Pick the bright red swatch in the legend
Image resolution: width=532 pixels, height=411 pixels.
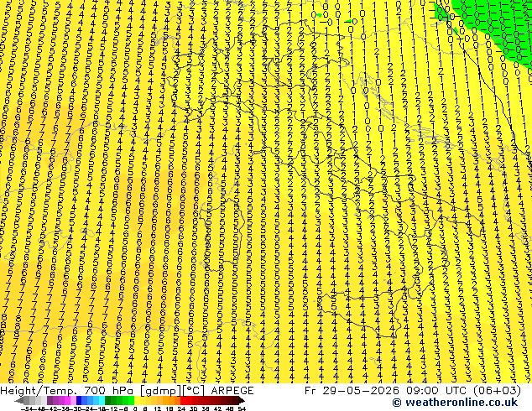pyautogui.click(x=183, y=400)
